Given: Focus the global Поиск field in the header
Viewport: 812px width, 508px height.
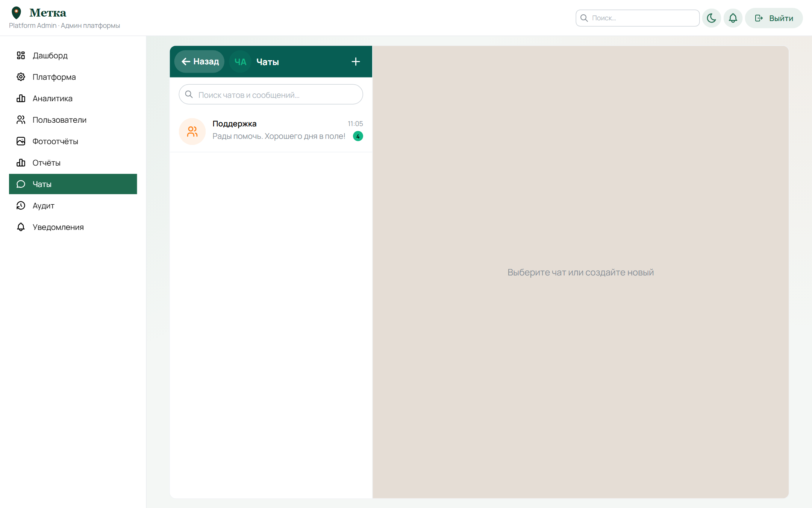Looking at the screenshot, I should pos(638,18).
